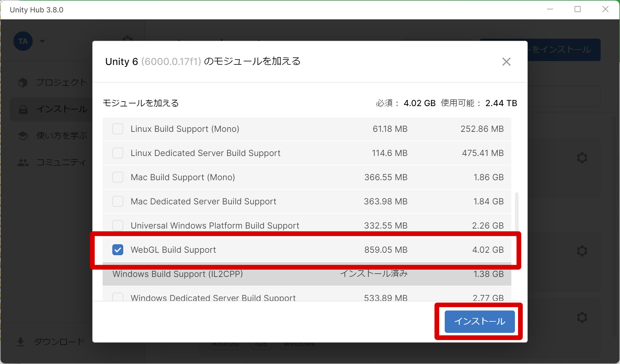Uncheck the WebGL Build Support checkbox

click(117, 250)
